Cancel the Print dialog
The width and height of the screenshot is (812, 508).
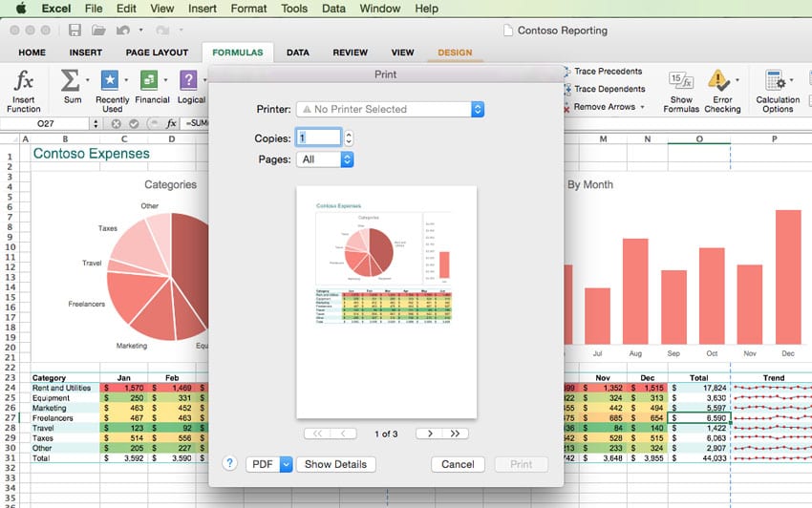pos(458,464)
